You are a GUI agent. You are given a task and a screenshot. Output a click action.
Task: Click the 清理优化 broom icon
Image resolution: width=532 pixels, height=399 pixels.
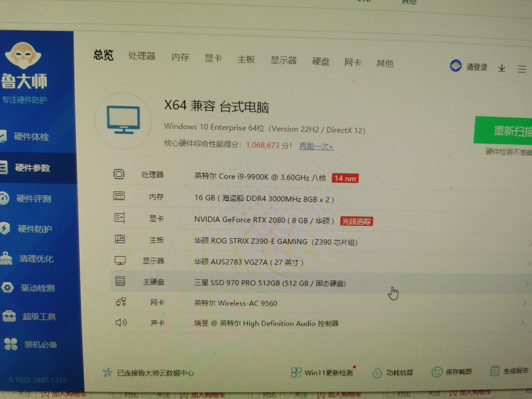[6, 258]
